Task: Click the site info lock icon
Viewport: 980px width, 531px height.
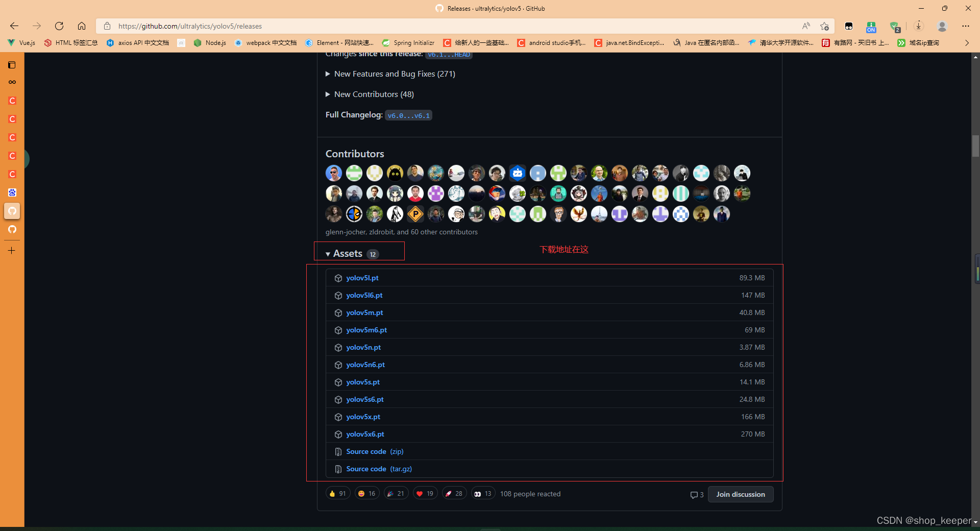Action: 107,26
